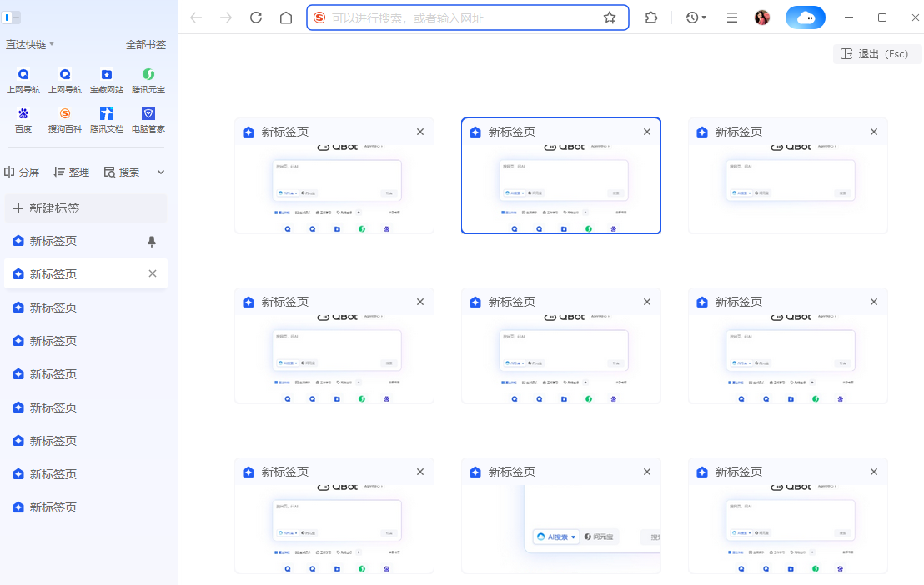
Task: Click the blue cloud sync toggle
Action: pyautogui.click(x=805, y=17)
